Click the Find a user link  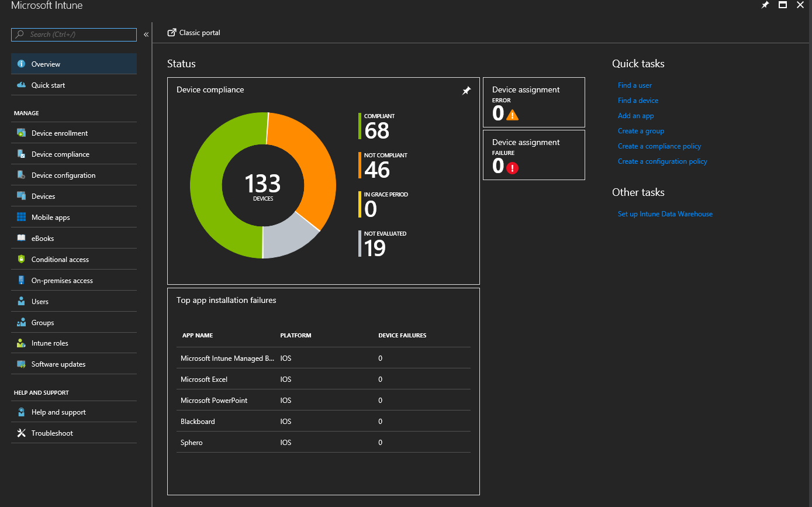coord(635,85)
